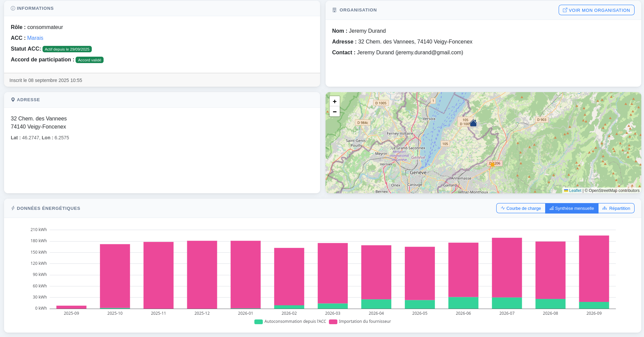This screenshot has width=644, height=337.
Task: Click the green Autoconsommation legend color swatch
Action: 258,322
